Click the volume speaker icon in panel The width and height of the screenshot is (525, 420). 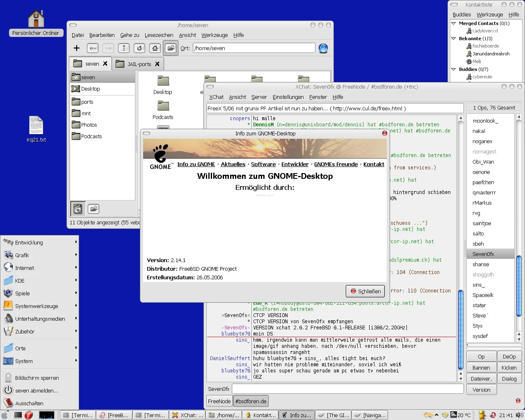click(x=518, y=415)
